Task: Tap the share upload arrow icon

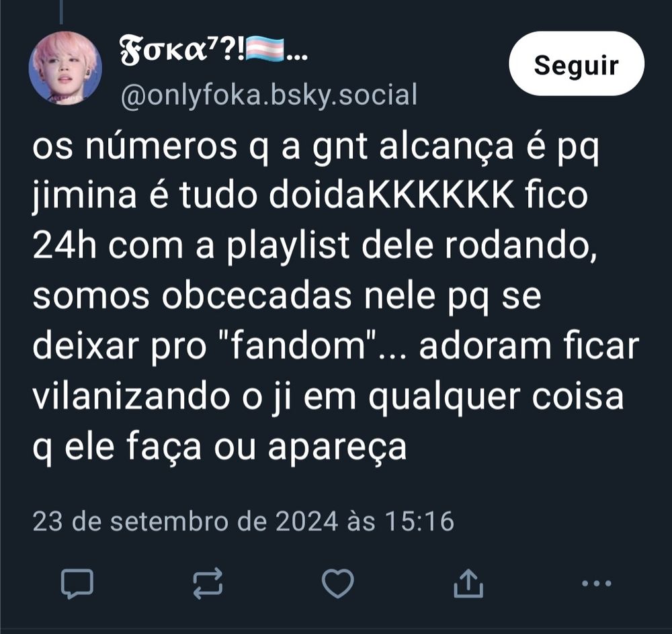Action: [x=468, y=582]
